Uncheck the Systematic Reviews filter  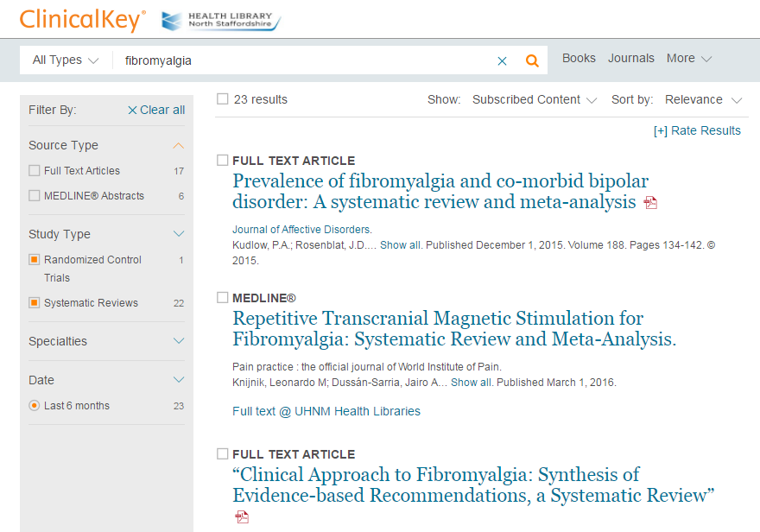pyautogui.click(x=35, y=303)
